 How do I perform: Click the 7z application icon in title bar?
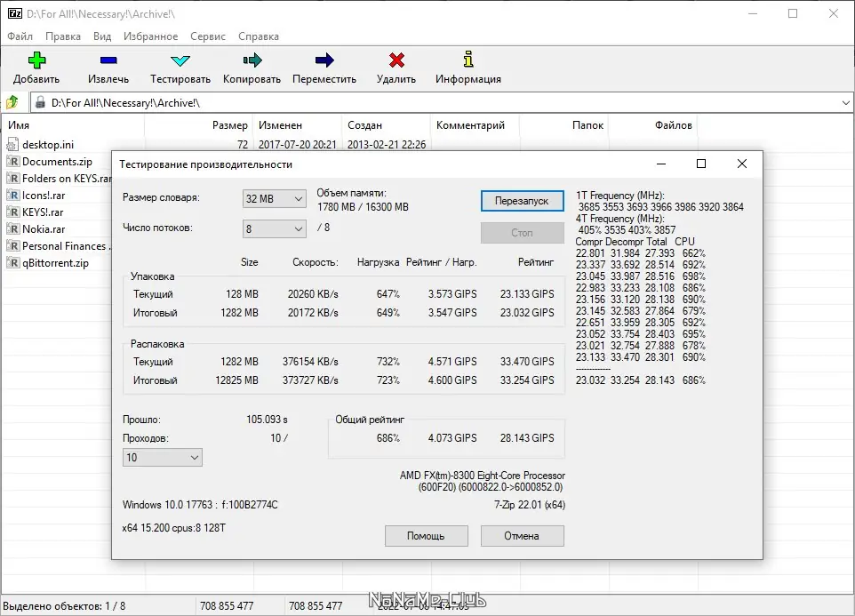click(x=15, y=13)
